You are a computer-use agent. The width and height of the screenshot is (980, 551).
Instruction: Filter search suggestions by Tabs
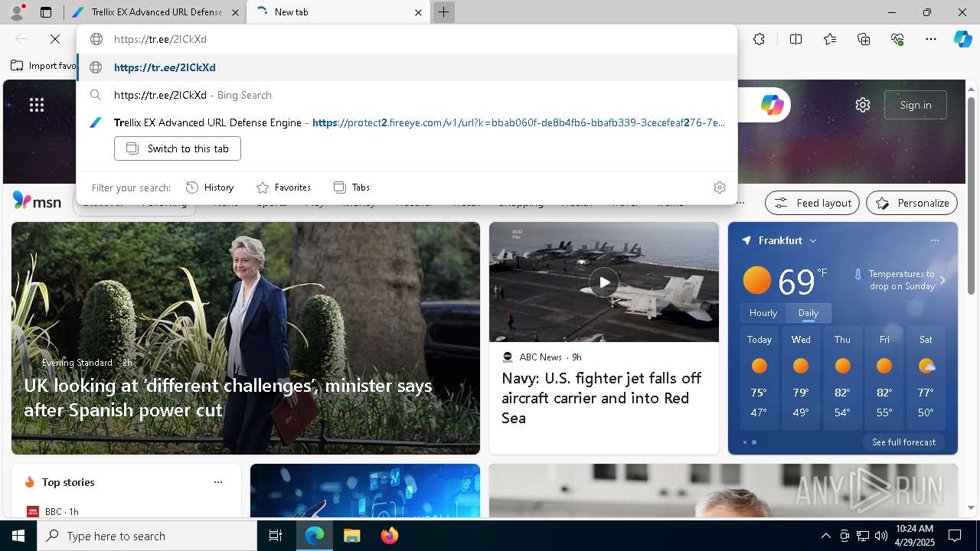click(351, 187)
